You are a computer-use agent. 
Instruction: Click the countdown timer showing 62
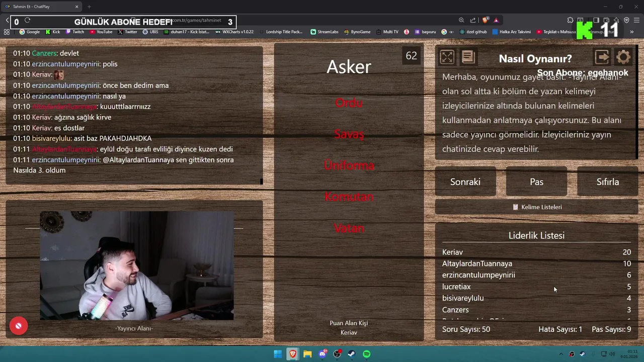tap(411, 56)
